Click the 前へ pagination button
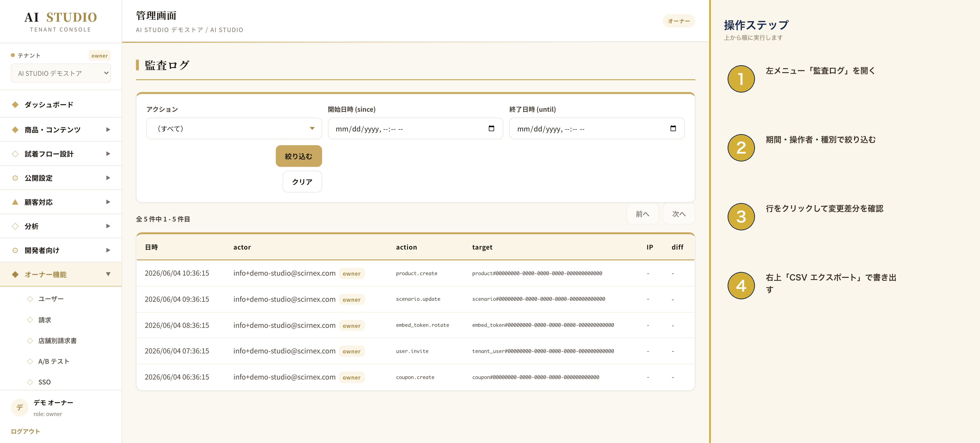This screenshot has height=443, width=980. (x=642, y=214)
